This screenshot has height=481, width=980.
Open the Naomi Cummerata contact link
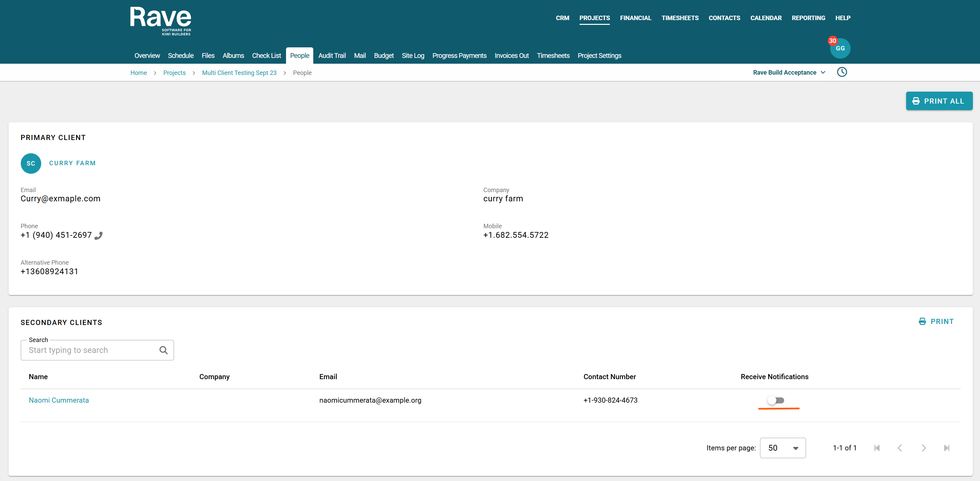pyautogui.click(x=59, y=400)
